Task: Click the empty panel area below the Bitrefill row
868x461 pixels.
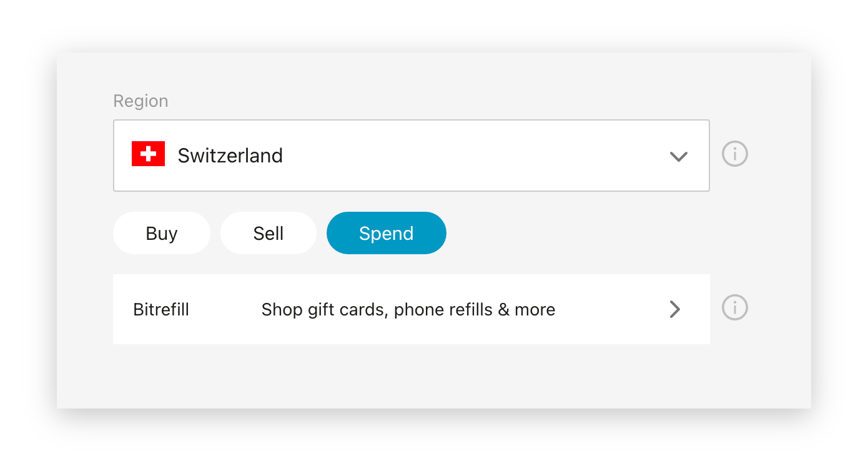Action: 411,376
